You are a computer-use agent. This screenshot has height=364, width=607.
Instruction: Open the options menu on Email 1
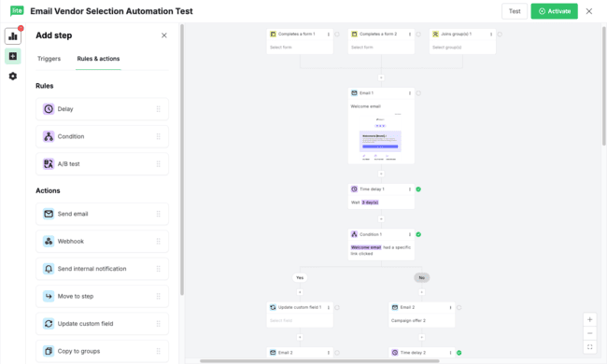tap(410, 92)
